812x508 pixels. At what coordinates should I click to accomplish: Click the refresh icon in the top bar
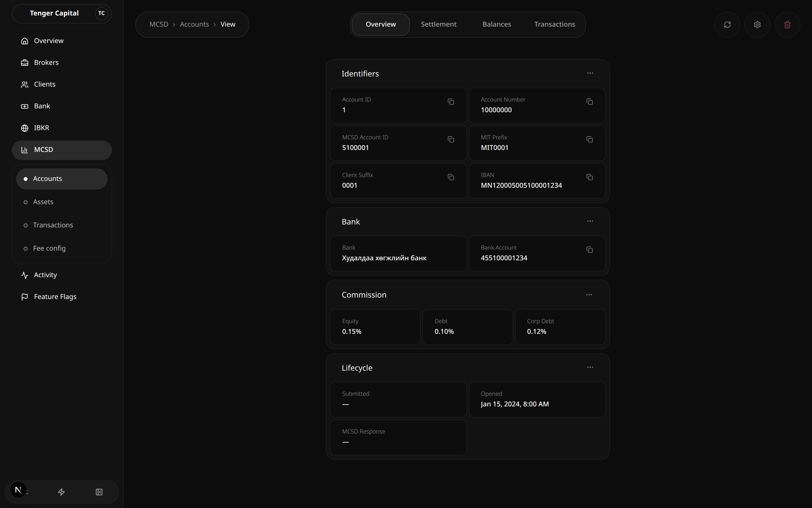(727, 24)
